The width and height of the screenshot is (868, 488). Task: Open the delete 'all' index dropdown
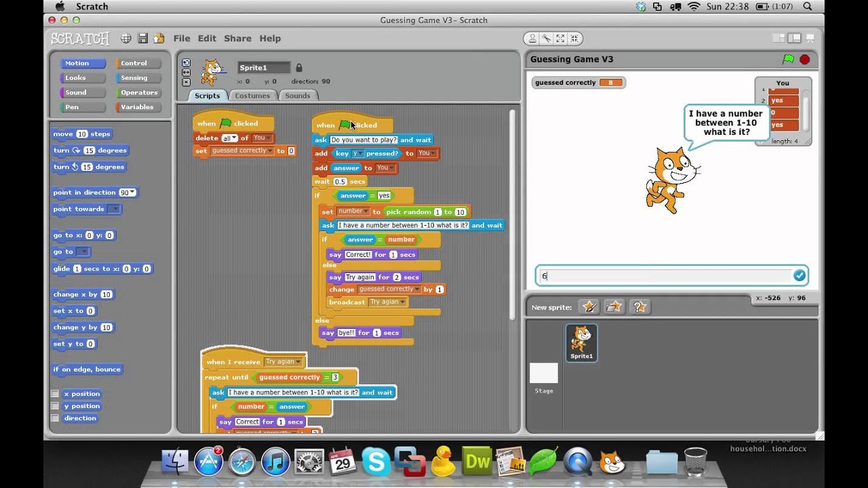click(234, 138)
